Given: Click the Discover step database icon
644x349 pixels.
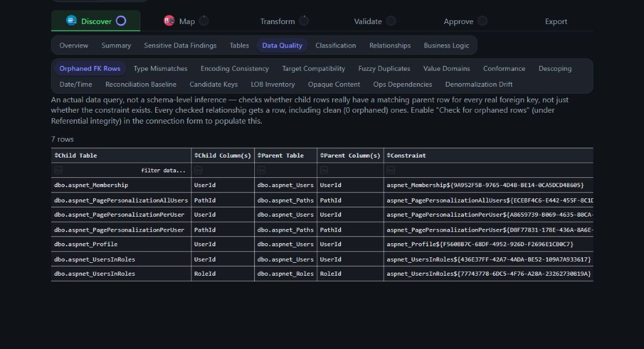Looking at the screenshot, I should pyautogui.click(x=71, y=20).
